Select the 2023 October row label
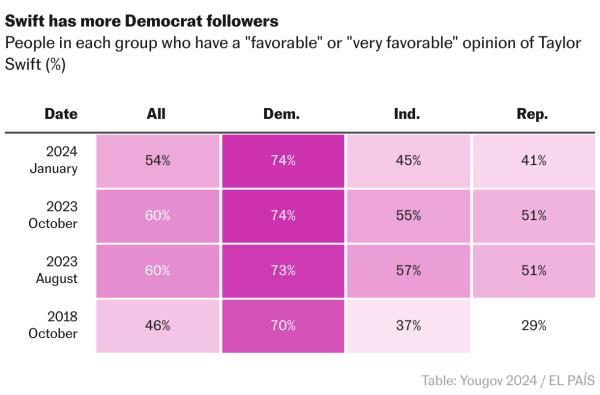Viewport: 600px width, 395px height. tap(53, 215)
